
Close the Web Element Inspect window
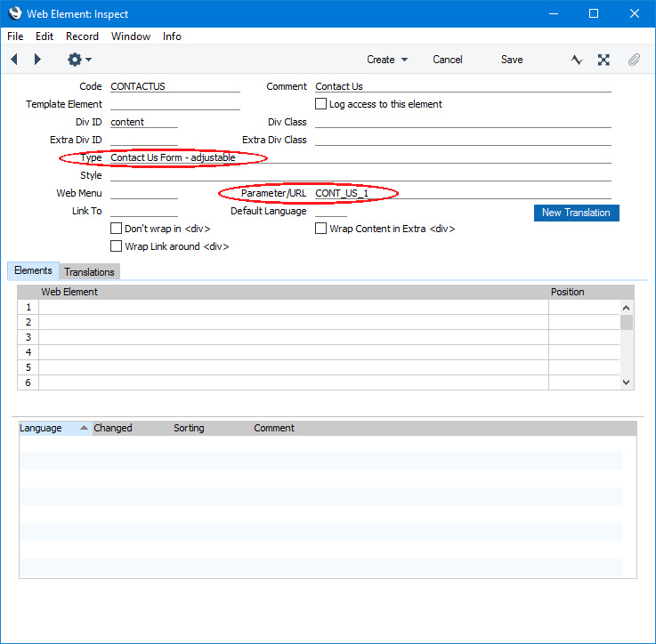(635, 13)
